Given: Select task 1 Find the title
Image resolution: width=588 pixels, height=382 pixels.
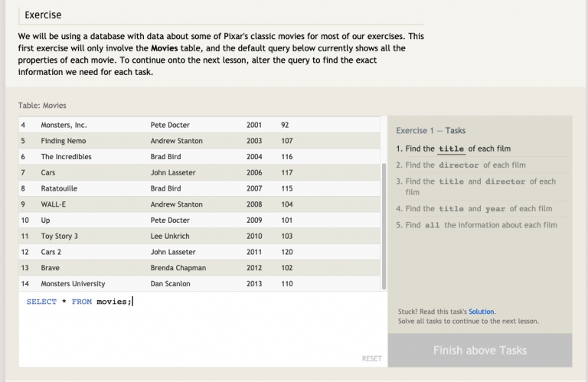Looking at the screenshot, I should (453, 149).
